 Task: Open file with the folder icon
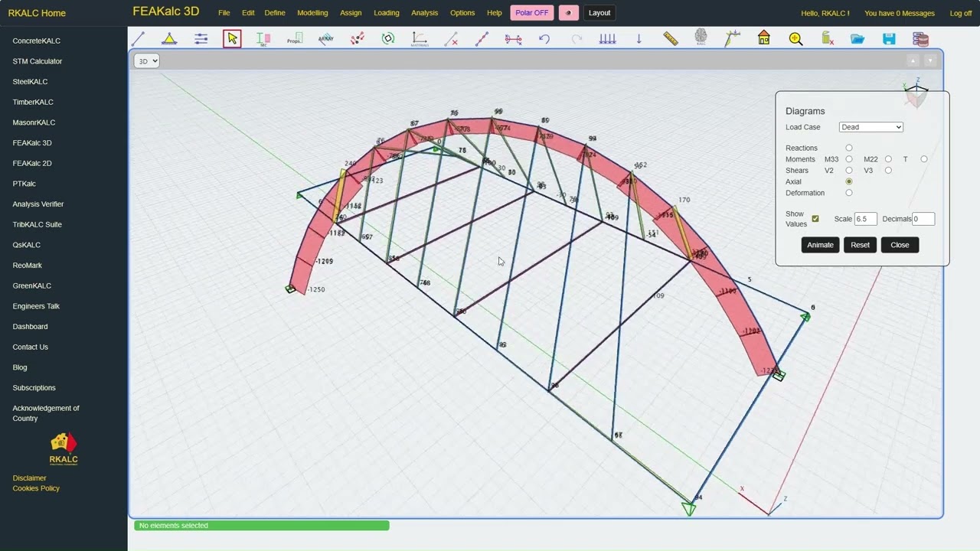coord(857,38)
